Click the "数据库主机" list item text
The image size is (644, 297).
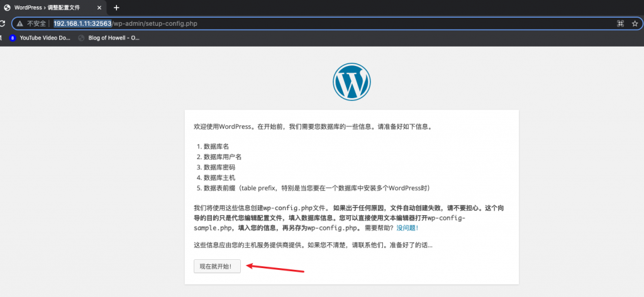(x=219, y=177)
